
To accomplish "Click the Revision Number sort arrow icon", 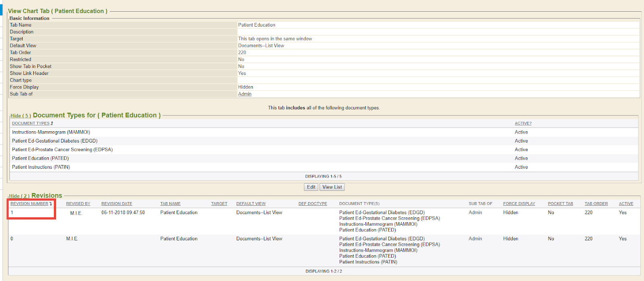I will coord(51,204).
